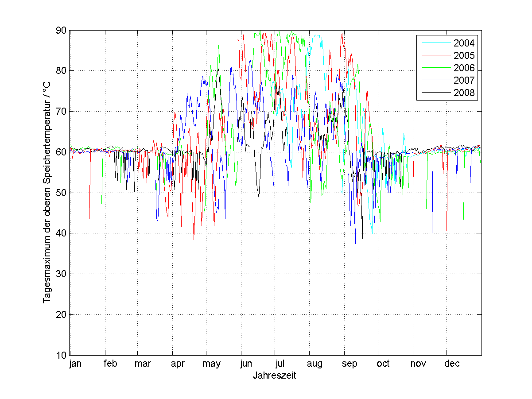532x399 pixels.
Task: Select the 'oct' x-axis tick label
Action: 383,364
